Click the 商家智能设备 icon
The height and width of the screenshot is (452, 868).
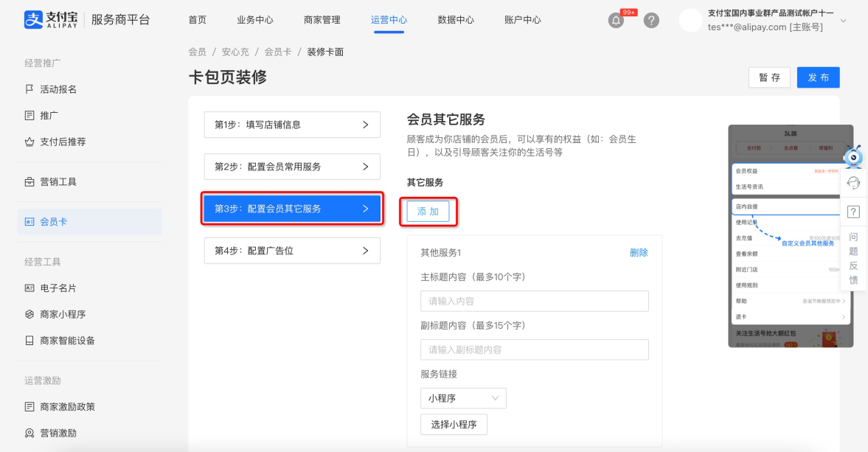tap(29, 340)
